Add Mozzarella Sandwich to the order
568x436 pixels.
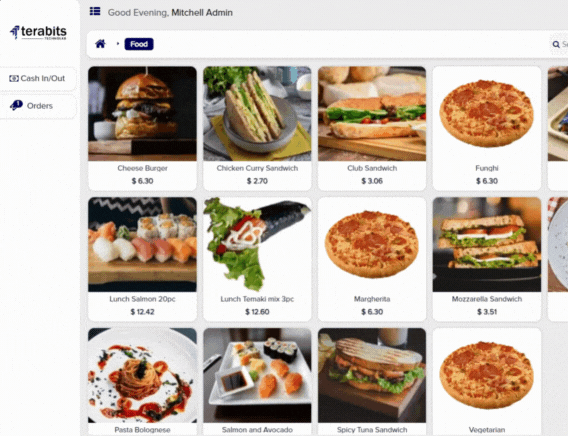tap(487, 259)
